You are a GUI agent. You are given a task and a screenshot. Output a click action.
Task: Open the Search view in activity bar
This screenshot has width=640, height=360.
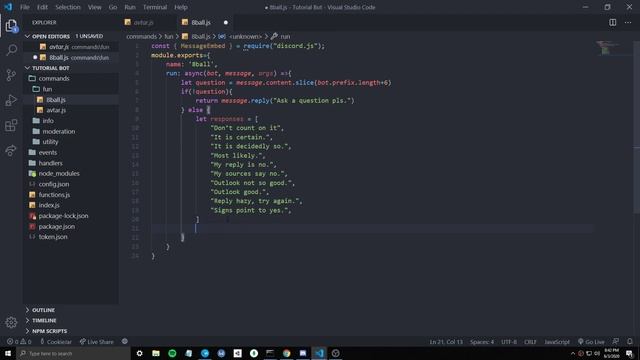pyautogui.click(x=11, y=50)
